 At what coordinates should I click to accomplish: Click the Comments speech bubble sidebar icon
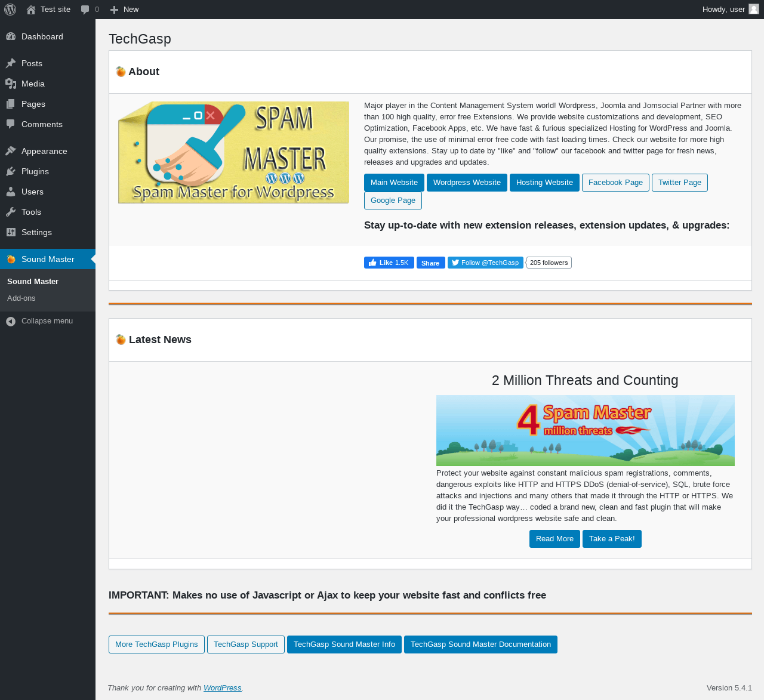(11, 124)
